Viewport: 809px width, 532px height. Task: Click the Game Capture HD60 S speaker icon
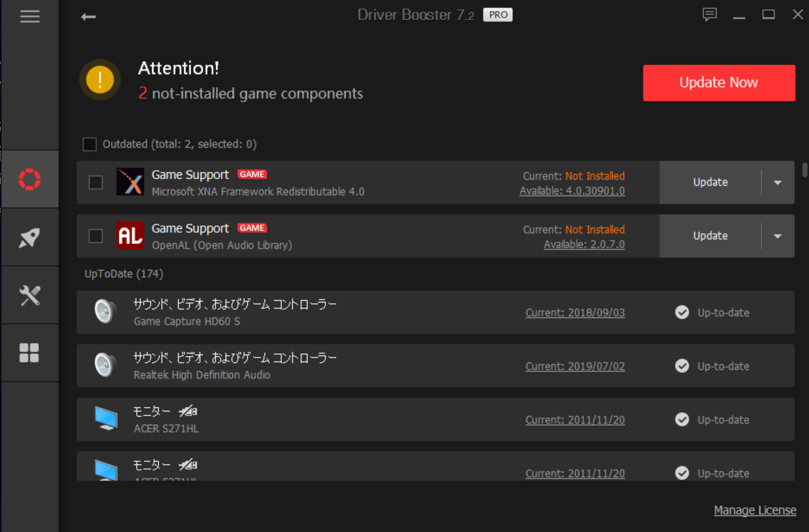pyautogui.click(x=105, y=312)
